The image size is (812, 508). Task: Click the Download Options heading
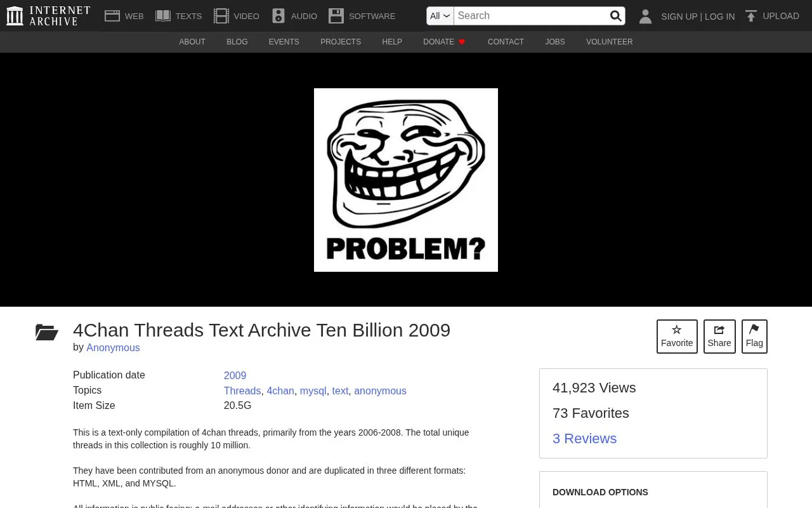click(x=600, y=492)
